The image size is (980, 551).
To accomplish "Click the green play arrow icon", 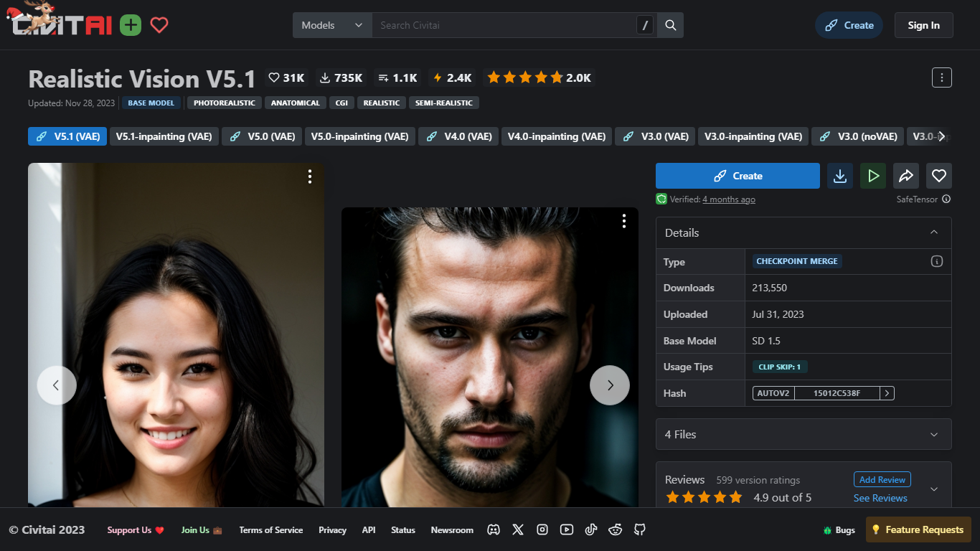I will [873, 176].
